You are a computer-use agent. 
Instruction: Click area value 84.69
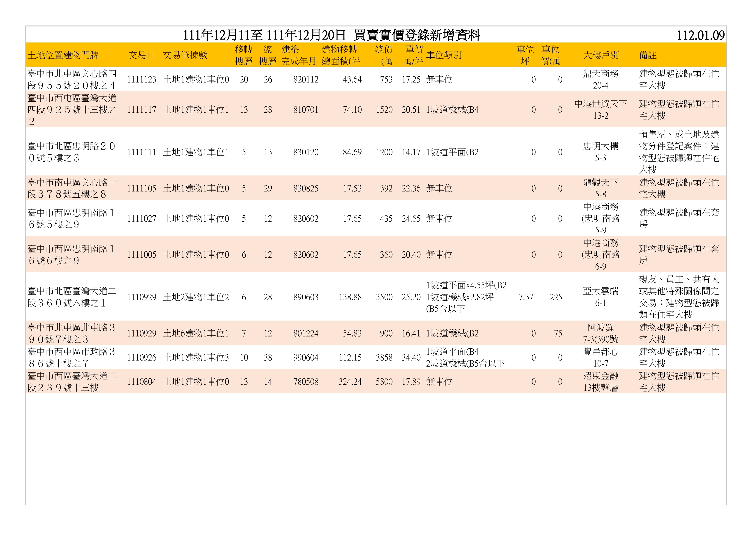click(x=352, y=152)
